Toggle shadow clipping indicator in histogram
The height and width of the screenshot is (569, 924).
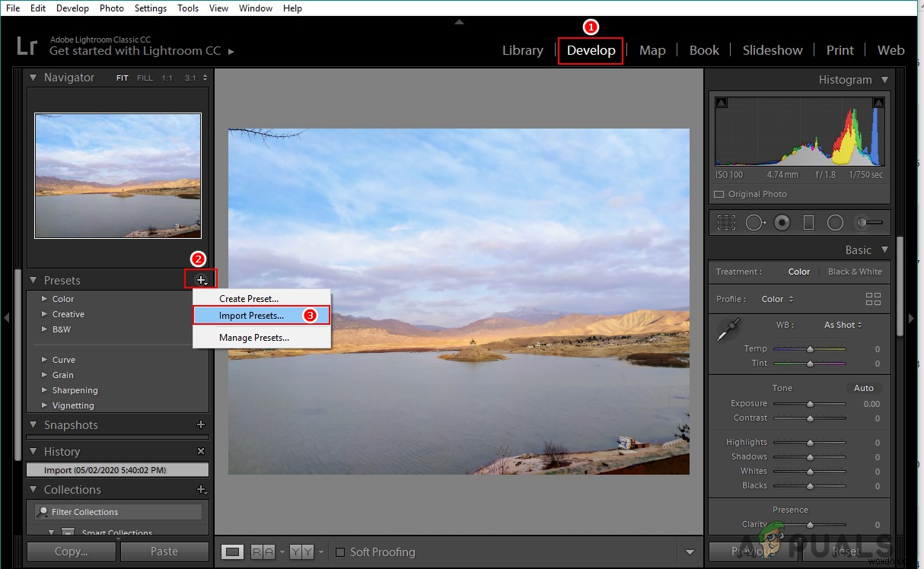coord(722,103)
